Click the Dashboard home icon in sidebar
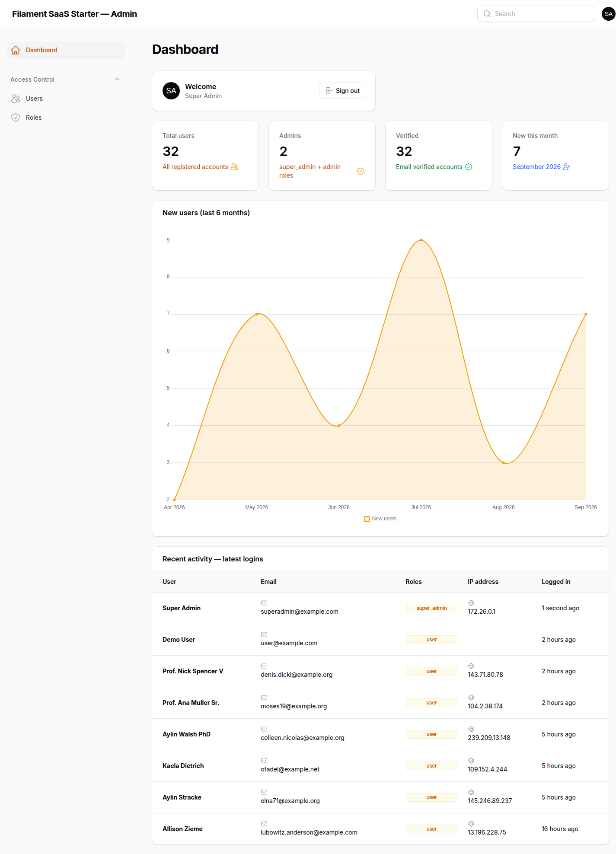This screenshot has width=616, height=854. click(x=16, y=50)
